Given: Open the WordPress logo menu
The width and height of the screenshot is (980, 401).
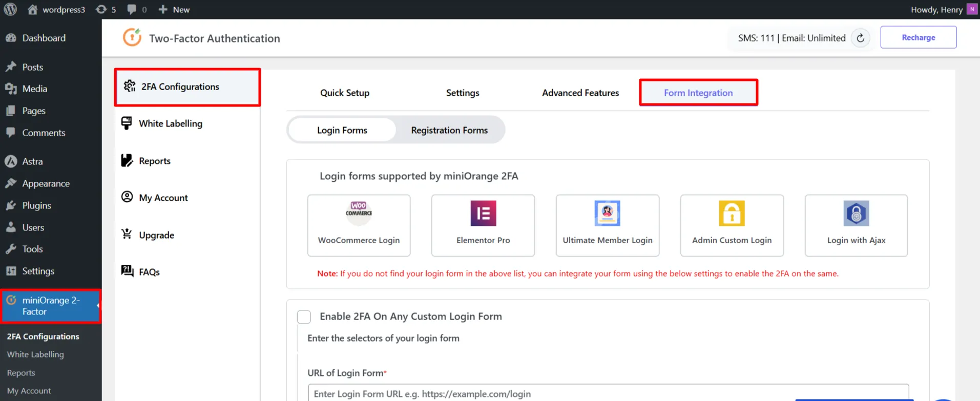Looking at the screenshot, I should tap(10, 9).
